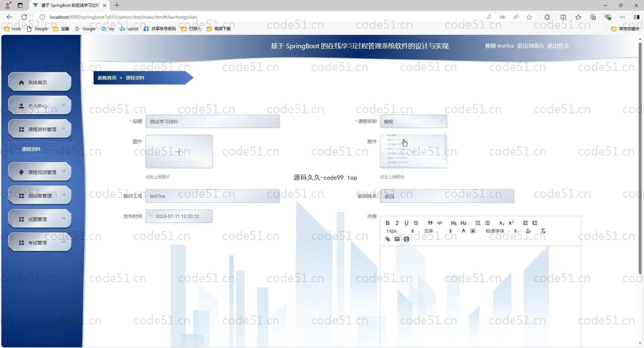Open text color picker in editor
The image size is (644, 348).
click(463, 231)
